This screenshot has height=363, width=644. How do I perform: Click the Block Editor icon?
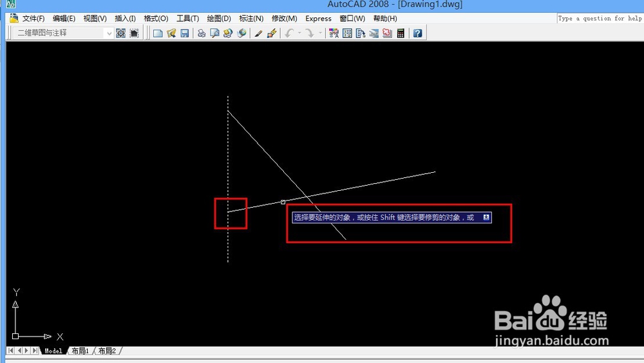click(x=272, y=34)
